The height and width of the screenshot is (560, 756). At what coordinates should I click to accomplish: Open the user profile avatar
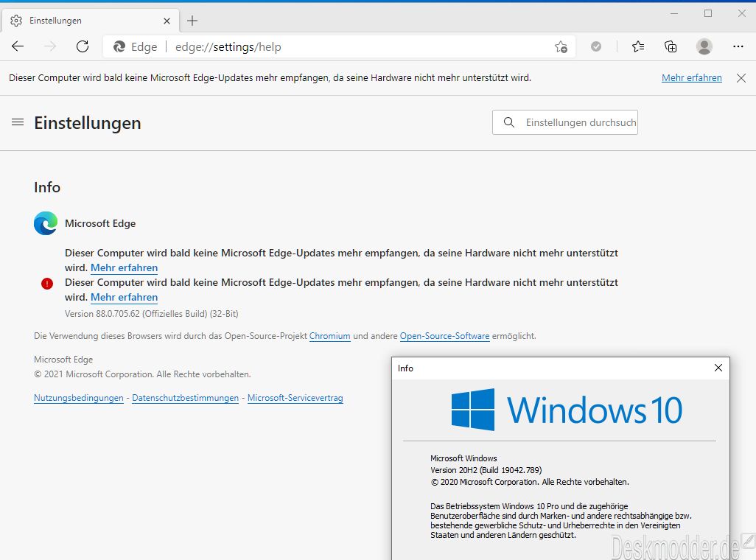704,46
